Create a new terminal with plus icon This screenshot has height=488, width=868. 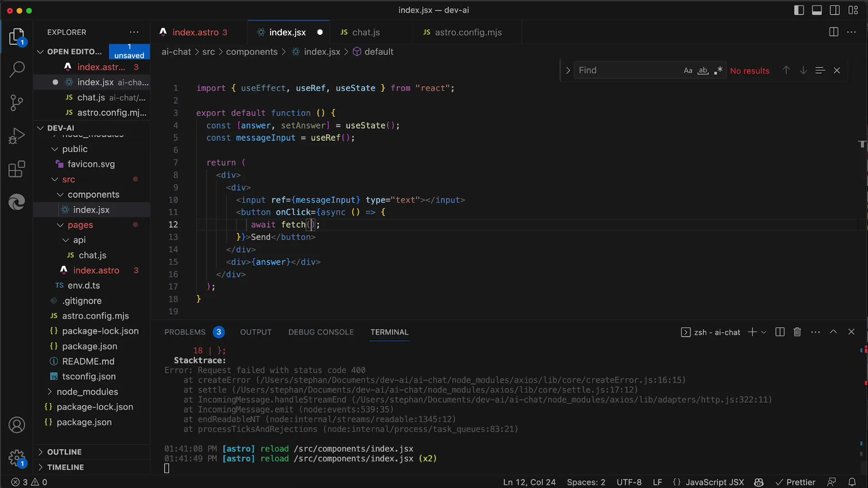[752, 332]
